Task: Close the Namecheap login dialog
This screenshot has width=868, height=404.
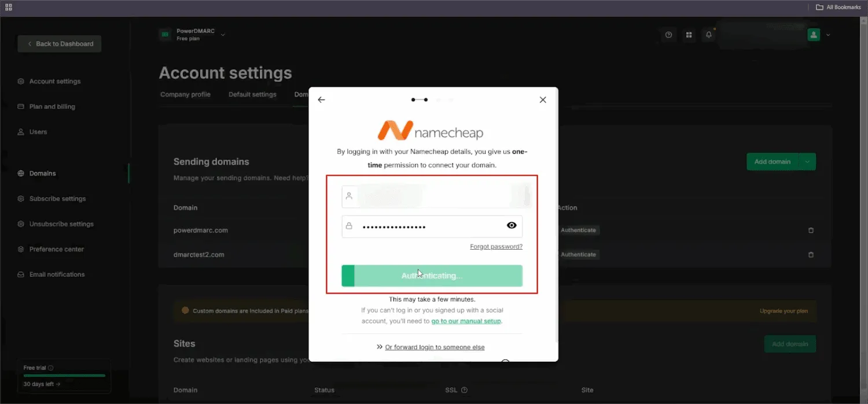Action: [543, 99]
